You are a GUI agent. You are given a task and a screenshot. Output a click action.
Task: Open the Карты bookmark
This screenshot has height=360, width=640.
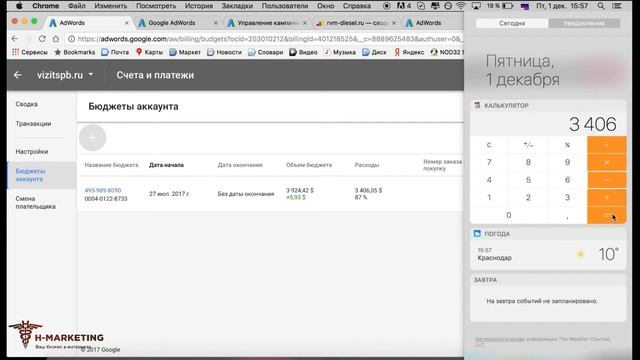tap(149, 52)
